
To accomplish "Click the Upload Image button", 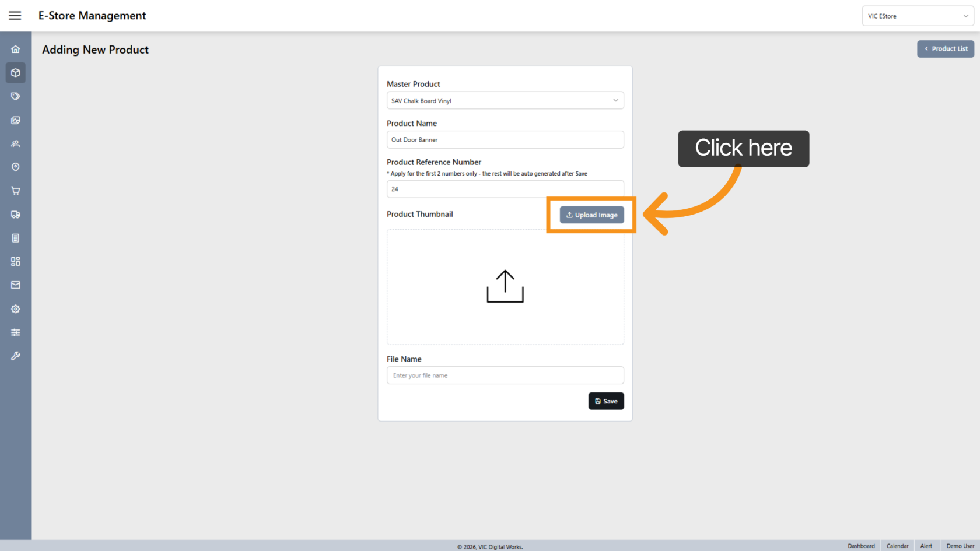I will click(591, 215).
